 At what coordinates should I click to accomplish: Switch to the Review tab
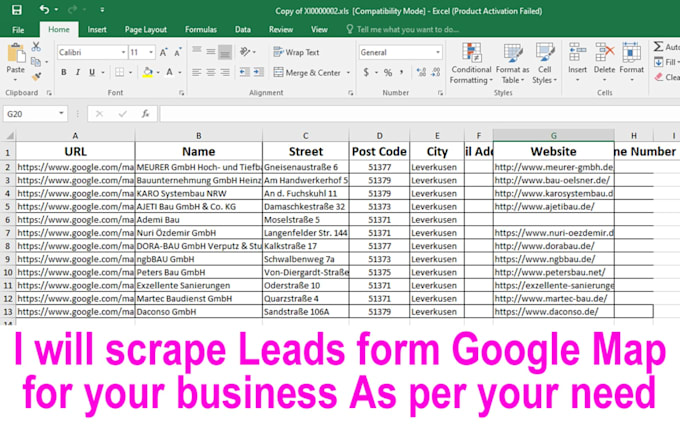point(281,29)
